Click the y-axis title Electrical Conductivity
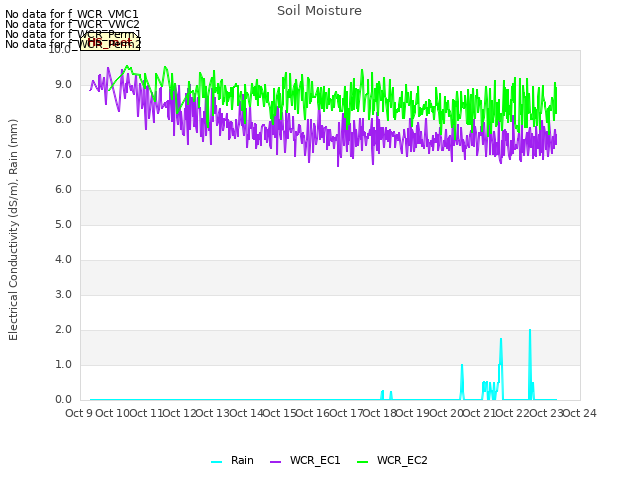640x480 pixels. [13, 230]
